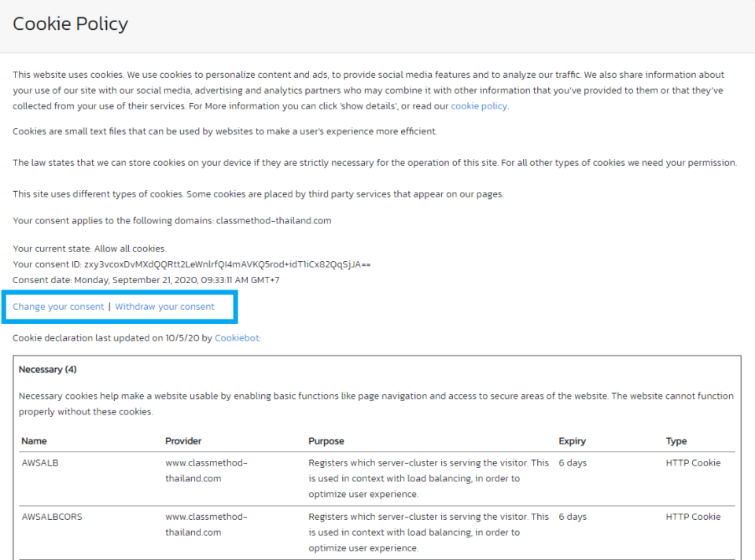Select the AWSALBCORS cookie row

[x=50, y=517]
